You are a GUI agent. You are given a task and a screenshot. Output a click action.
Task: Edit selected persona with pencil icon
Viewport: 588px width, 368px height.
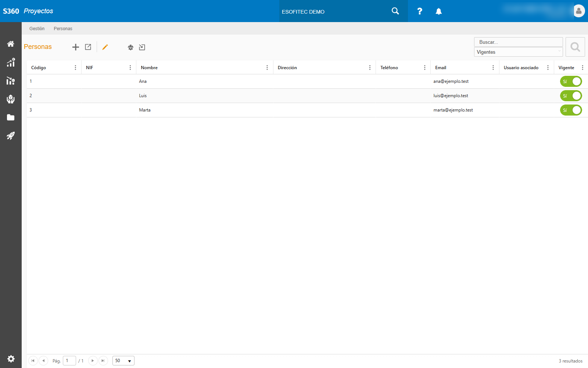coord(105,47)
